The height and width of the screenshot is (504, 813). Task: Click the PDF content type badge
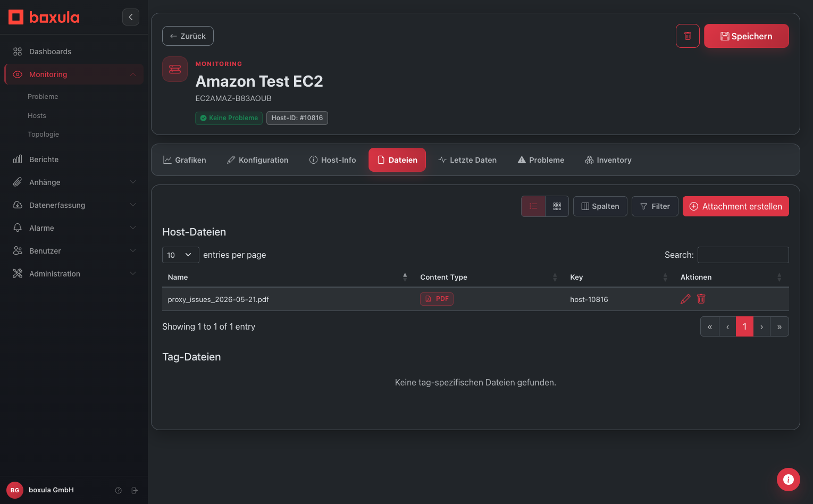tap(437, 299)
